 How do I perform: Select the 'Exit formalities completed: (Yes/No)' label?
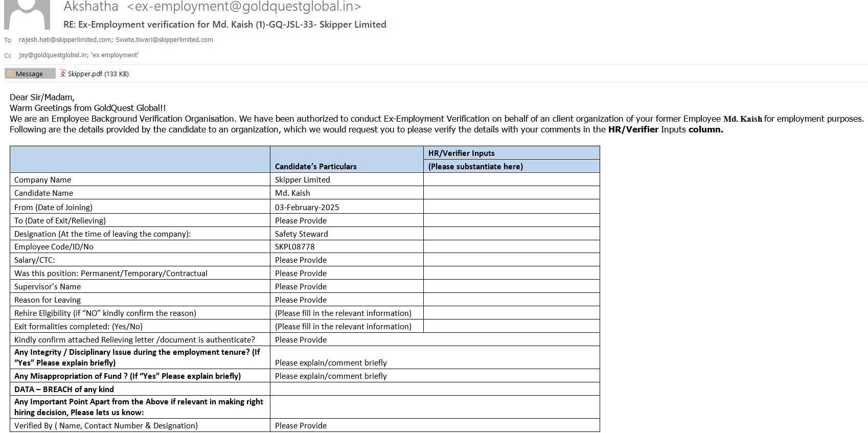(78, 326)
